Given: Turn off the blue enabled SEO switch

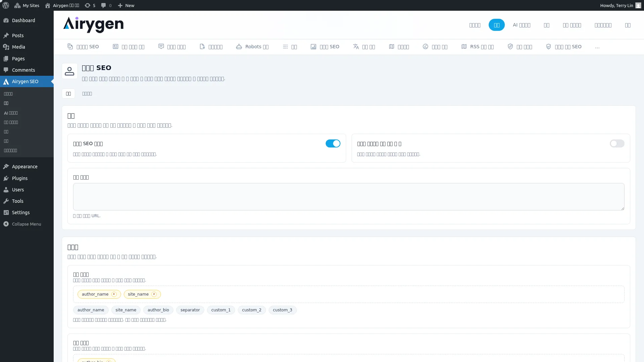Looking at the screenshot, I should (x=333, y=143).
